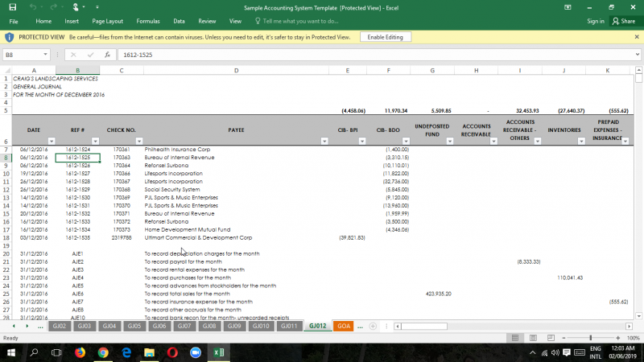Open the DATE column filter dropdown
644x362 pixels.
tap(50, 141)
